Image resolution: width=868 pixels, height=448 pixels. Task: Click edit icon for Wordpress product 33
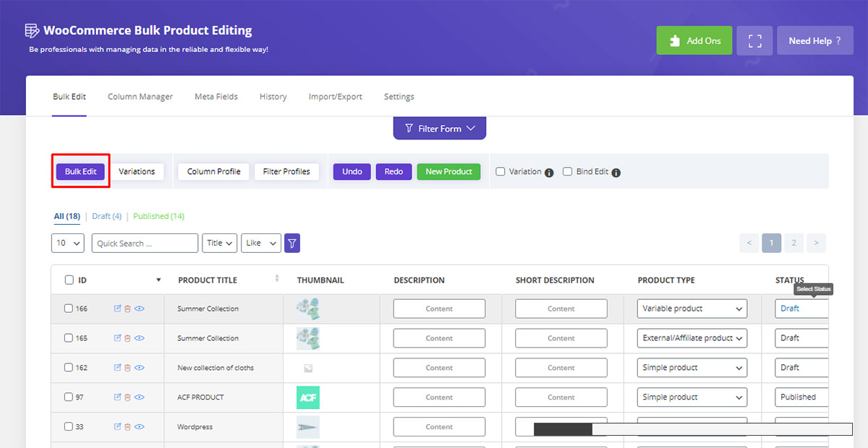tap(118, 427)
